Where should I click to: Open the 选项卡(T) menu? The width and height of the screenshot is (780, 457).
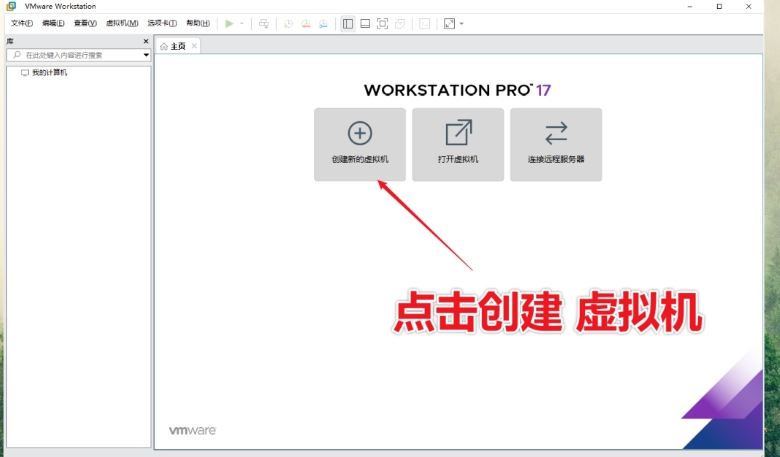click(162, 23)
